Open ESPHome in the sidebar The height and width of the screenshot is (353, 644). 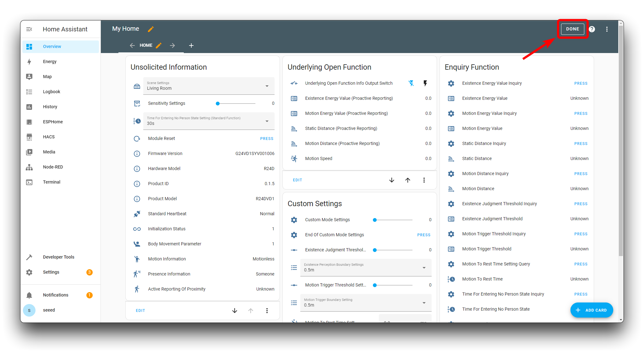tap(53, 122)
